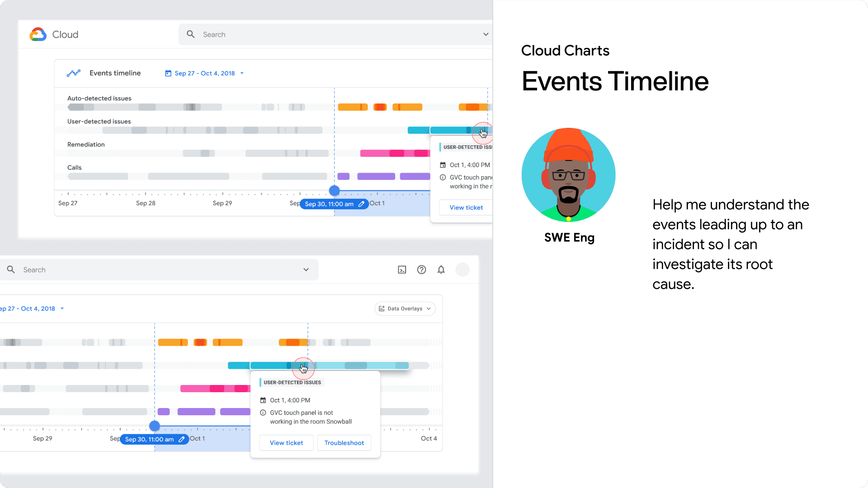This screenshot has width=868, height=488.
Task: Click the help question mark icon
Action: click(421, 270)
